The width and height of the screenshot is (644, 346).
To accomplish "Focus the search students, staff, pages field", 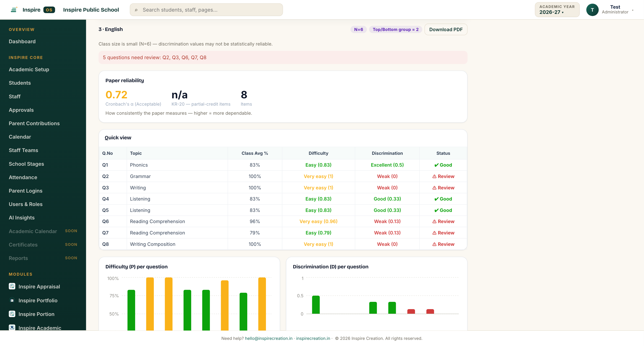I will pos(206,10).
